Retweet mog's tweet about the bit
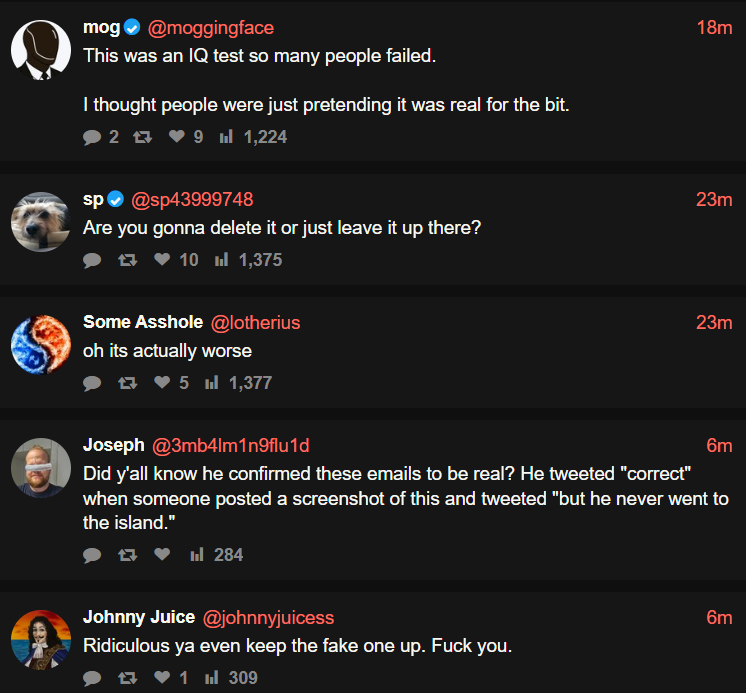 pyautogui.click(x=142, y=137)
